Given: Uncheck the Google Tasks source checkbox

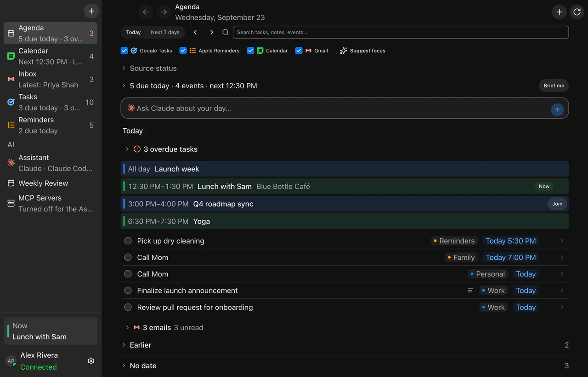Looking at the screenshot, I should tap(124, 51).
